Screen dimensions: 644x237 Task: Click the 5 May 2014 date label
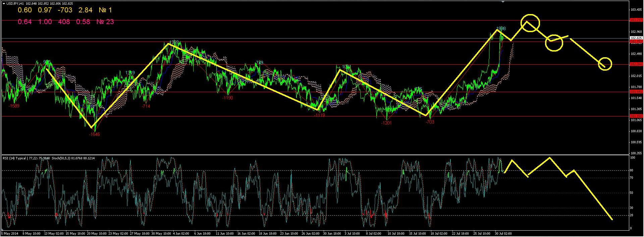(9, 234)
